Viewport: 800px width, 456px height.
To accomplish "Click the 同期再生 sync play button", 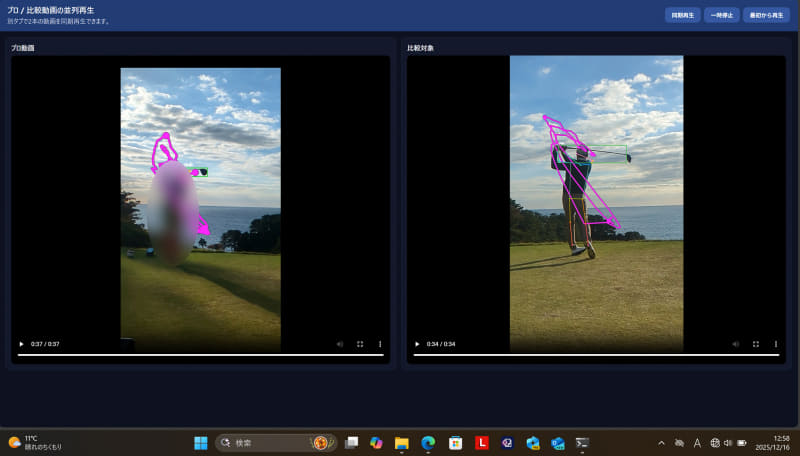I will pyautogui.click(x=682, y=15).
